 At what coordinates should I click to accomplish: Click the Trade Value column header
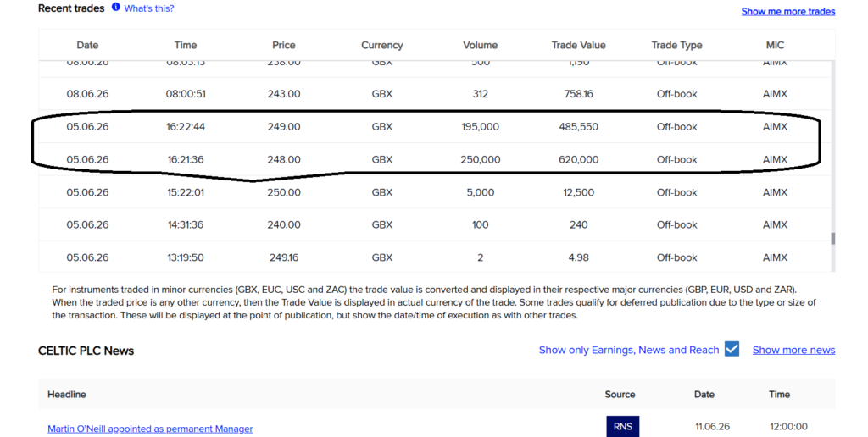pos(578,46)
